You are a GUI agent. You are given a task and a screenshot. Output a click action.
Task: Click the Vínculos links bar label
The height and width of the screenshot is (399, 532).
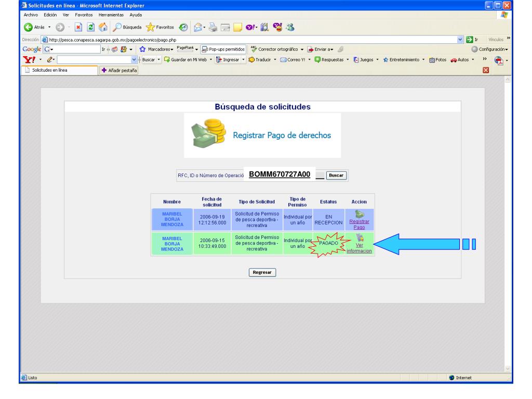pos(496,39)
